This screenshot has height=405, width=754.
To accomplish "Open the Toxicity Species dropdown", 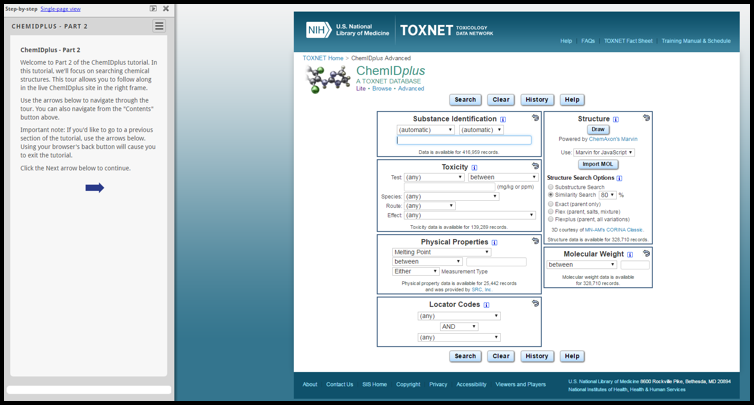I will click(x=452, y=196).
